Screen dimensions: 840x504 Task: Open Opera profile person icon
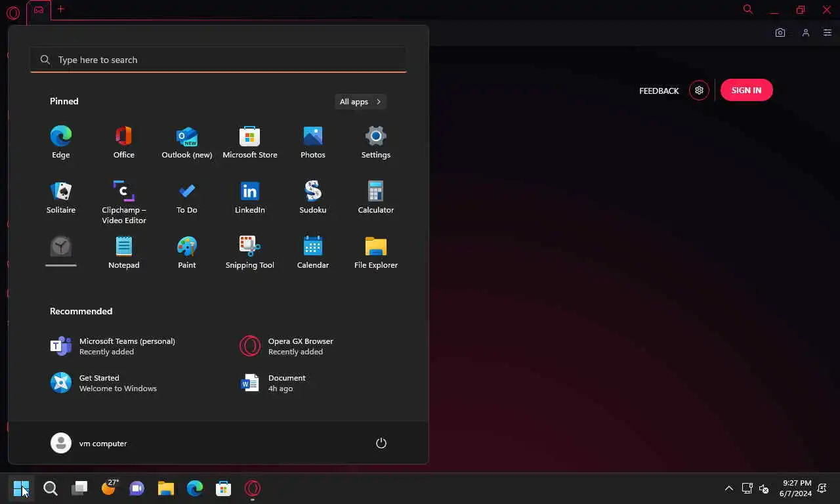pos(806,33)
